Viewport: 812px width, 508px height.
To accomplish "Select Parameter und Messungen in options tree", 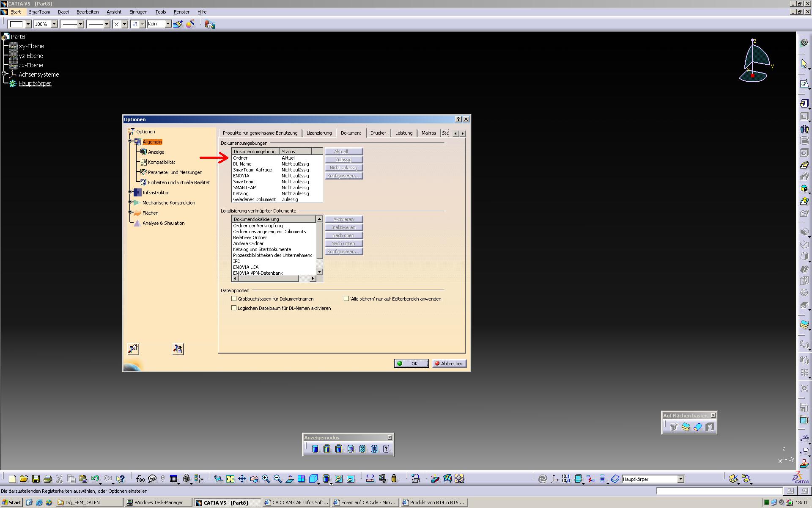I will [175, 172].
